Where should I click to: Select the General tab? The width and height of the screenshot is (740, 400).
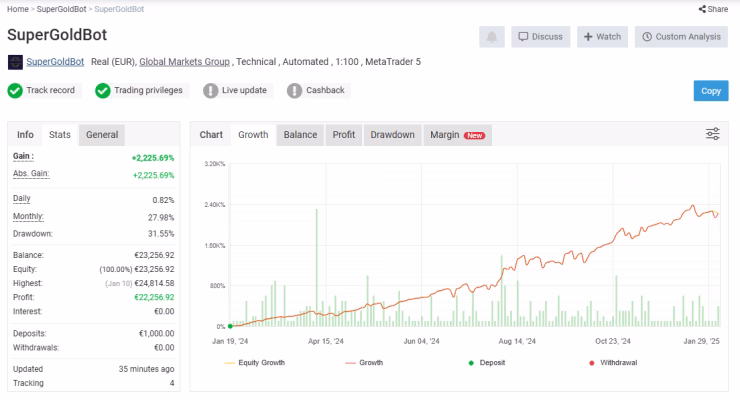[102, 135]
